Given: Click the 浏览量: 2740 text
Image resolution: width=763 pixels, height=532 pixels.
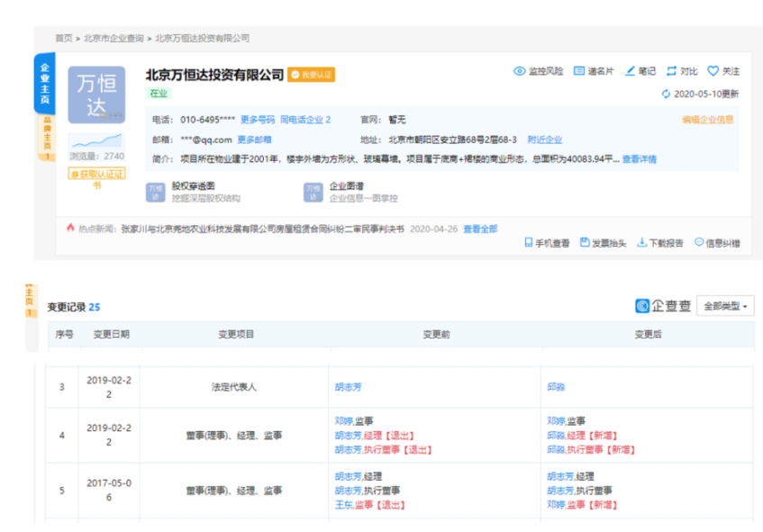Looking at the screenshot, I should tap(96, 156).
